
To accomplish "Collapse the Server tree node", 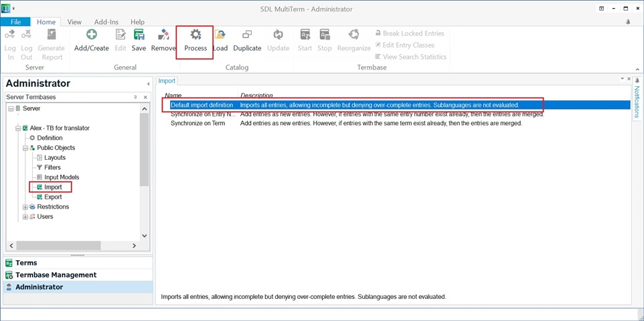I will 11,108.
